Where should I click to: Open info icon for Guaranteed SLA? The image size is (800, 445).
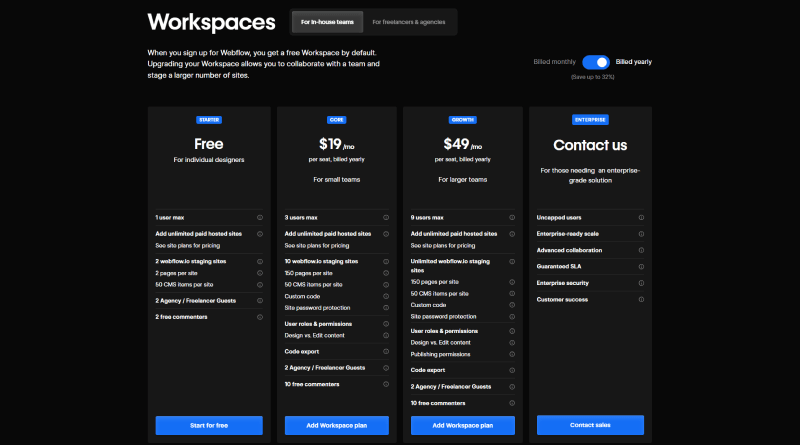[x=641, y=266]
